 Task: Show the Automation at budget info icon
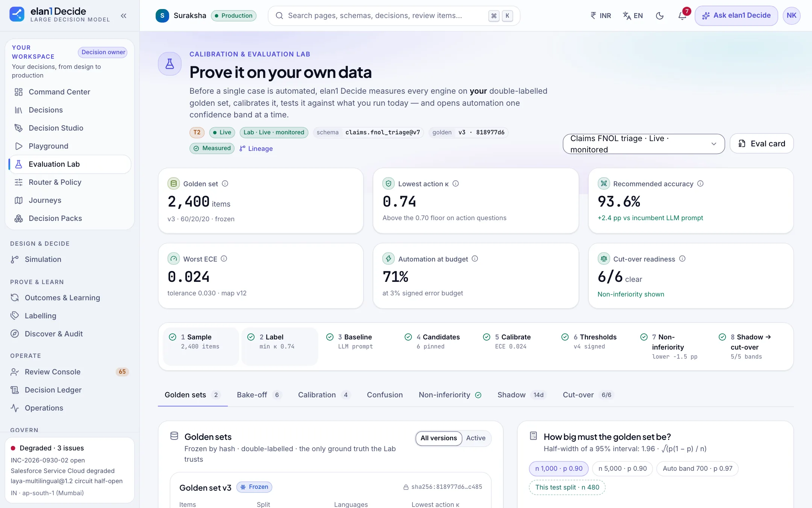[x=475, y=259]
